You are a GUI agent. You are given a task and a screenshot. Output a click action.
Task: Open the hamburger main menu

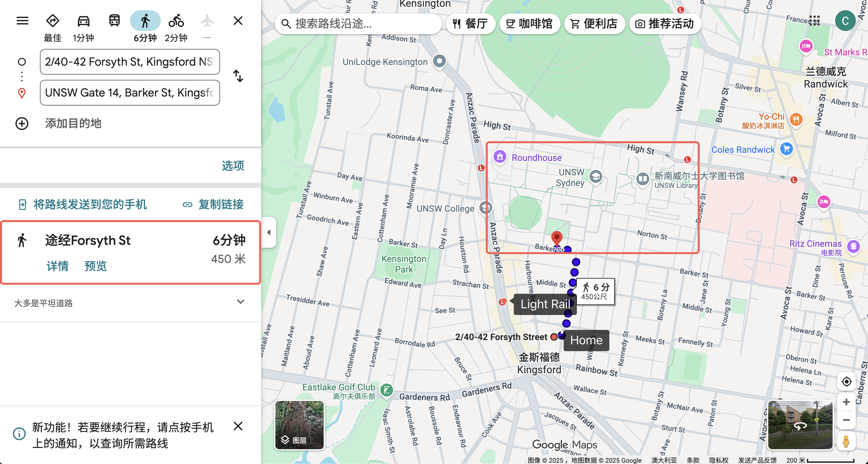22,21
